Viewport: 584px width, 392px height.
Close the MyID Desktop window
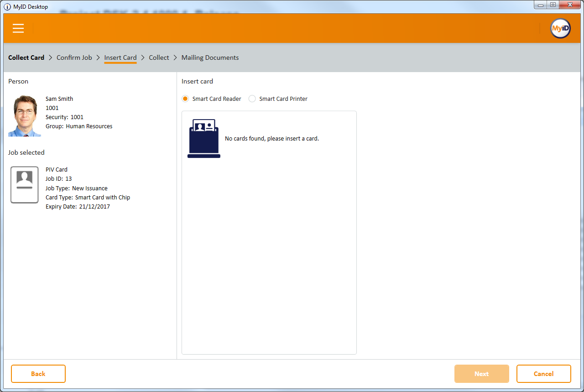click(570, 5)
